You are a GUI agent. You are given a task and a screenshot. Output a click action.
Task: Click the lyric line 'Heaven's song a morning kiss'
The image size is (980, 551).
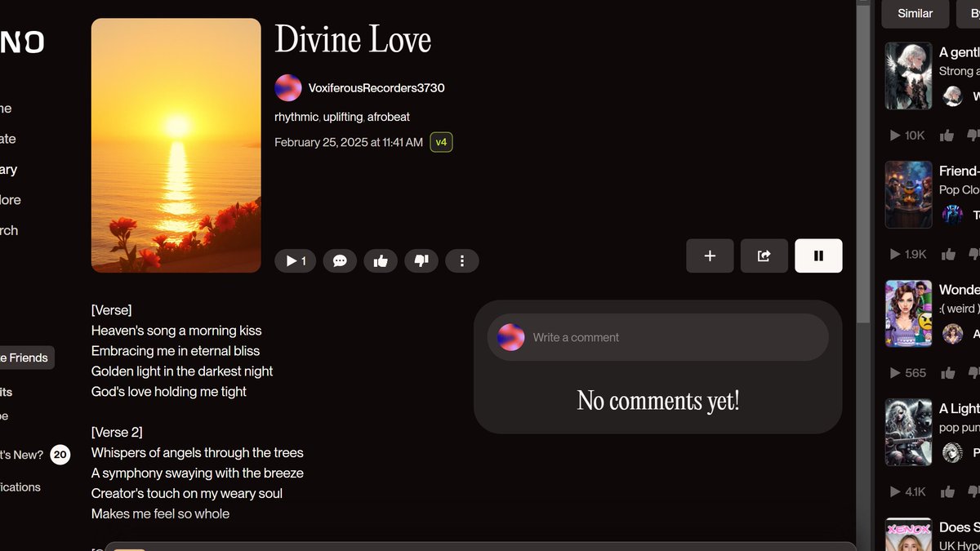[176, 331]
